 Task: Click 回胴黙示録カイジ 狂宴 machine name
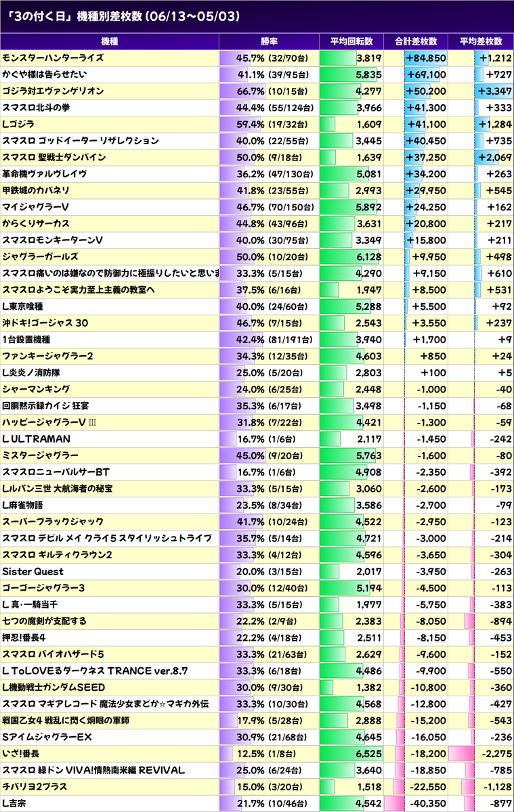[x=44, y=406]
